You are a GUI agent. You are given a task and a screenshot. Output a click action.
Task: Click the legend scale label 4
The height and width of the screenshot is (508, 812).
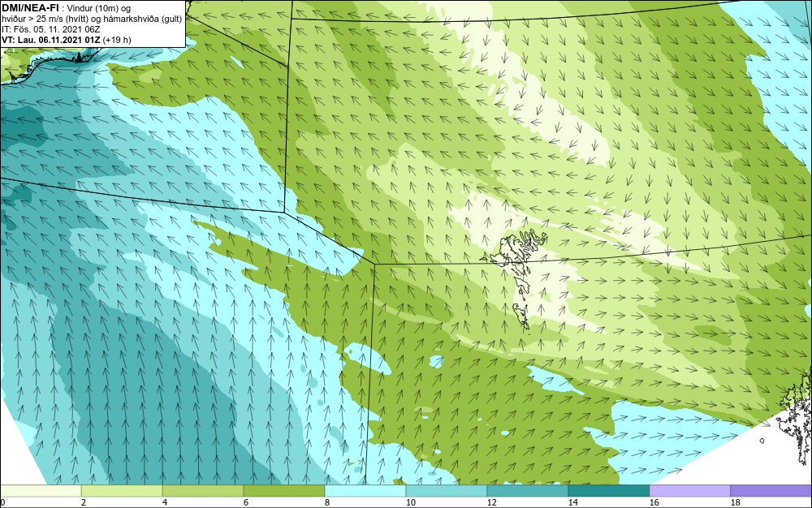(x=165, y=502)
